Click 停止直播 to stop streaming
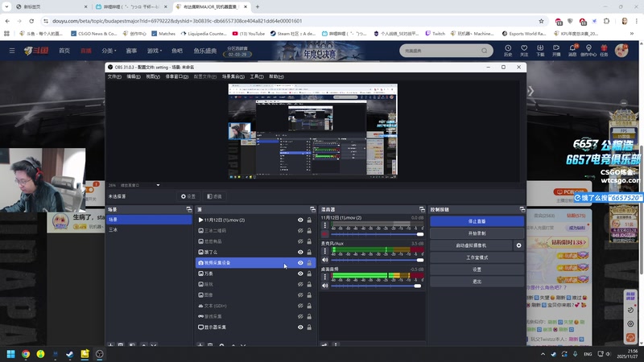 tap(477, 221)
